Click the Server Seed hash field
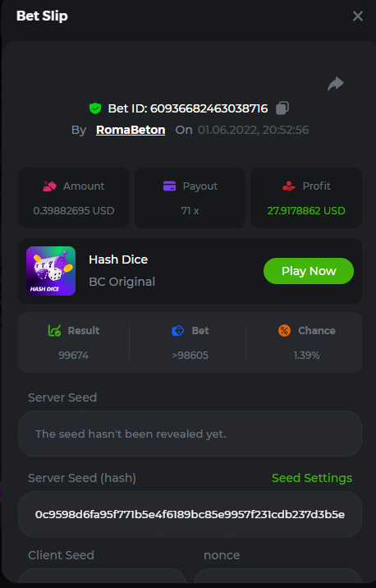Screen dimensions: 376x588 190,514
